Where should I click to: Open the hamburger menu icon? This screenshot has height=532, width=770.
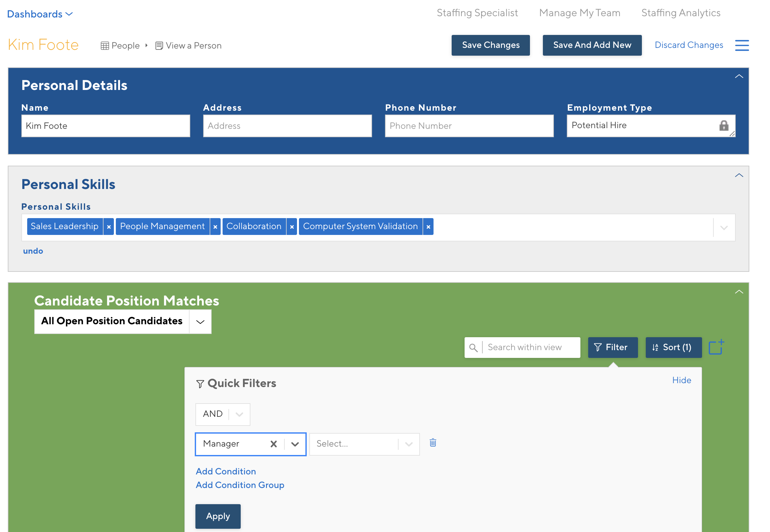742,45
